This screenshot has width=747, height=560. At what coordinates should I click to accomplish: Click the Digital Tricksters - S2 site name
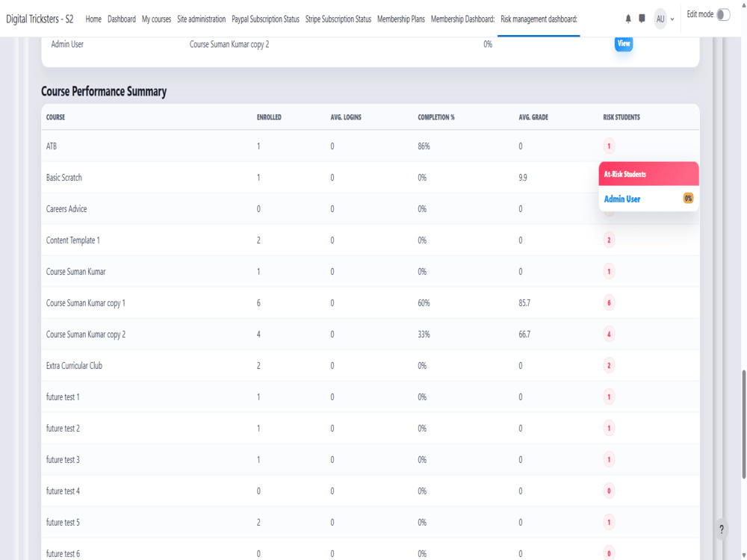tap(40, 19)
